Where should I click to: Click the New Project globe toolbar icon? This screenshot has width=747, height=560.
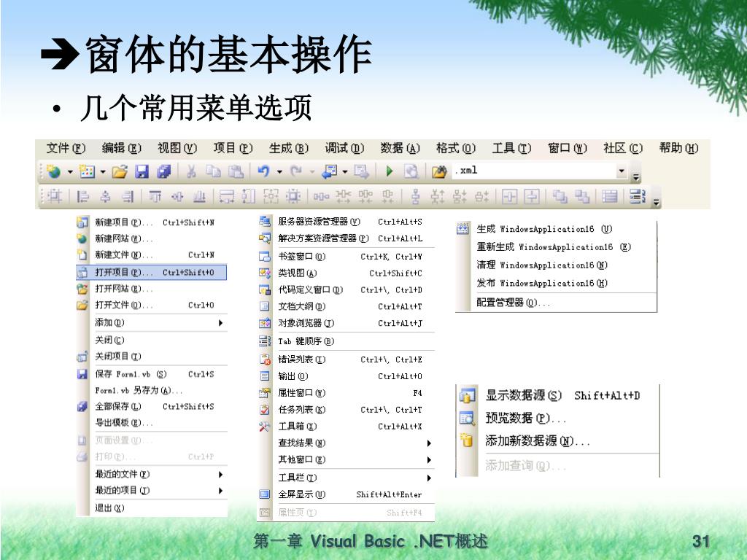point(53,171)
